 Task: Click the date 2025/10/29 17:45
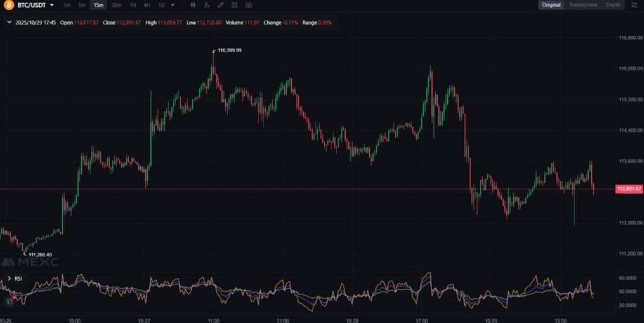click(35, 23)
